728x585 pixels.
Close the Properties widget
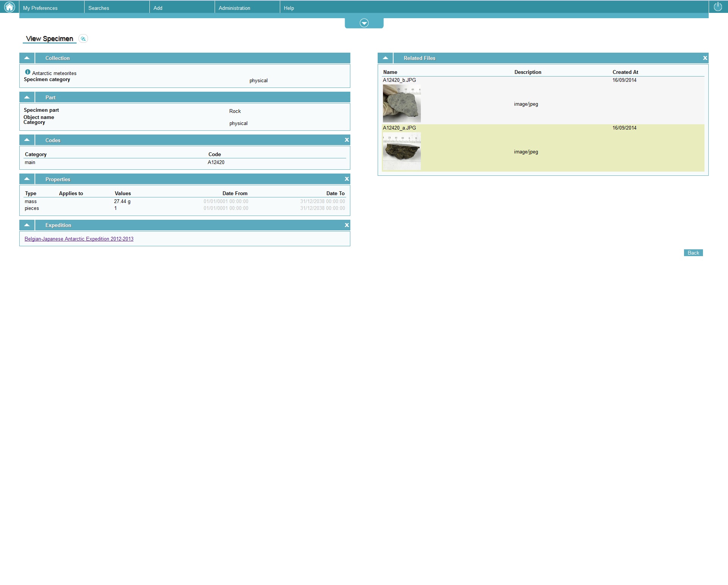pyautogui.click(x=347, y=179)
